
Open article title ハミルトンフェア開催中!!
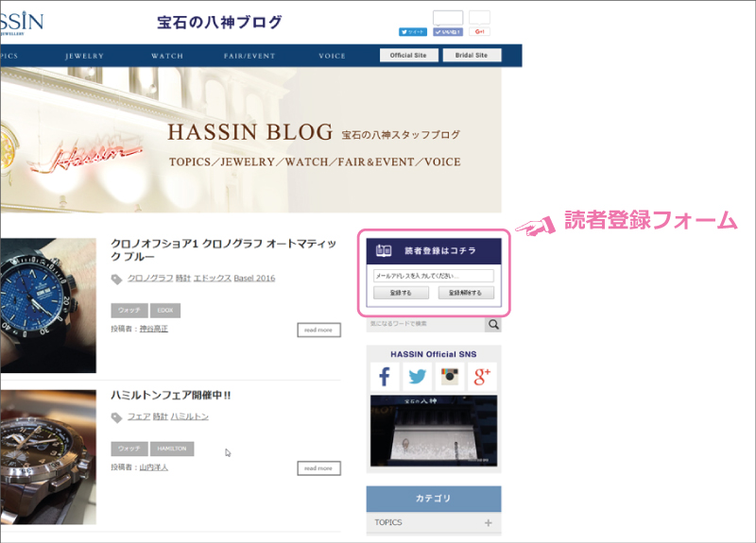(171, 396)
